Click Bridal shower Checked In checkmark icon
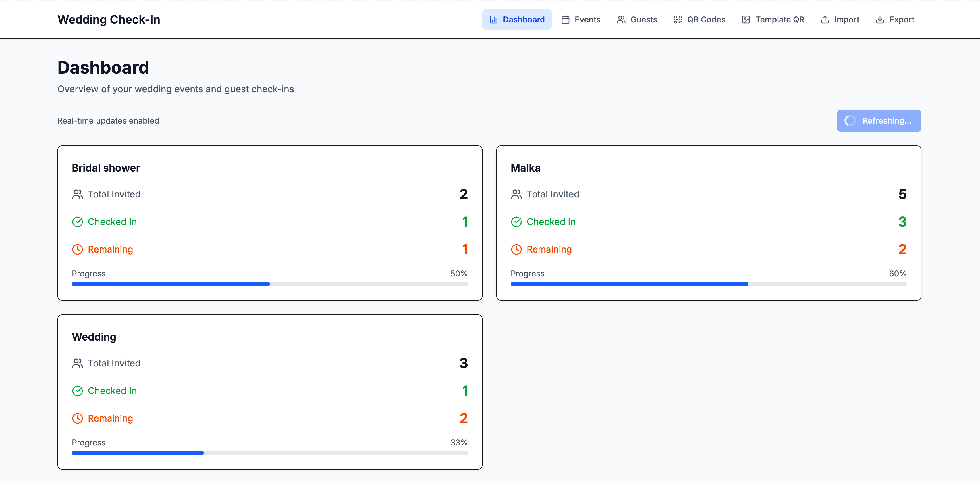Image resolution: width=980 pixels, height=484 pixels. click(78, 222)
